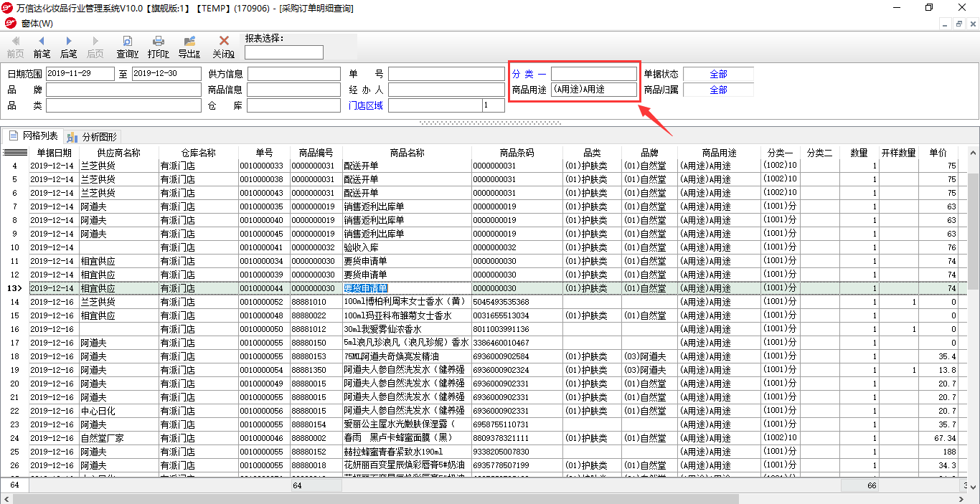980x504 pixels.
Task: Open the print (打印) function
Action: pos(158,47)
